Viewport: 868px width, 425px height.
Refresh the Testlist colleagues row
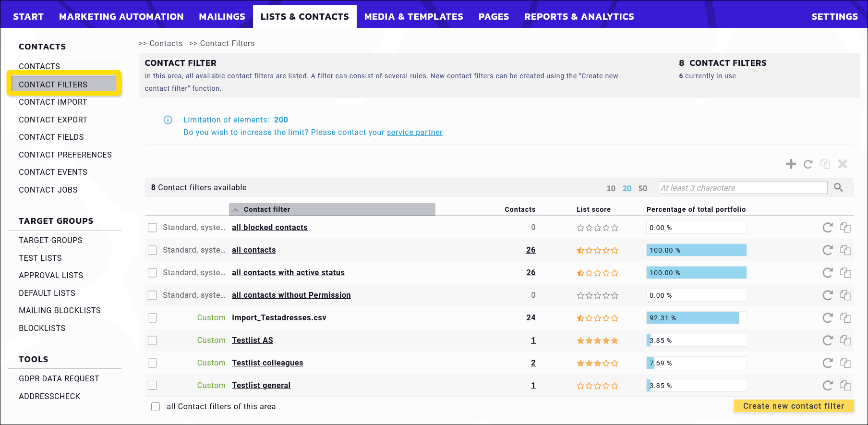click(827, 363)
